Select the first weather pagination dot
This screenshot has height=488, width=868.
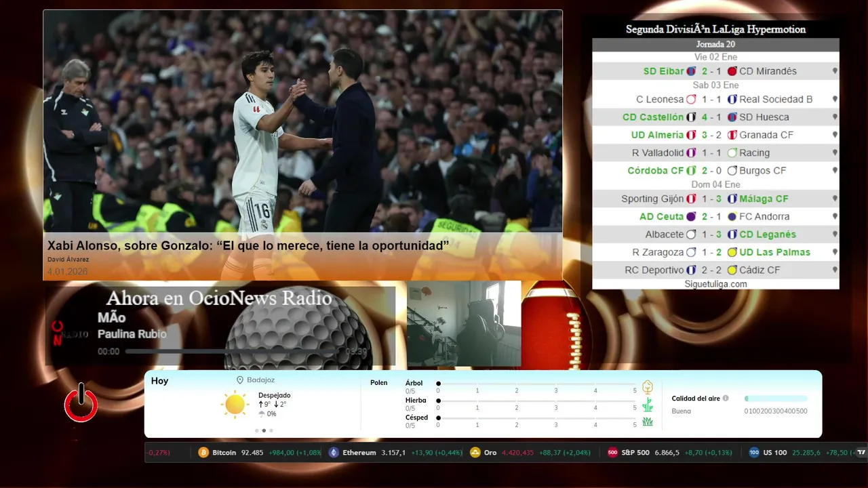click(256, 430)
